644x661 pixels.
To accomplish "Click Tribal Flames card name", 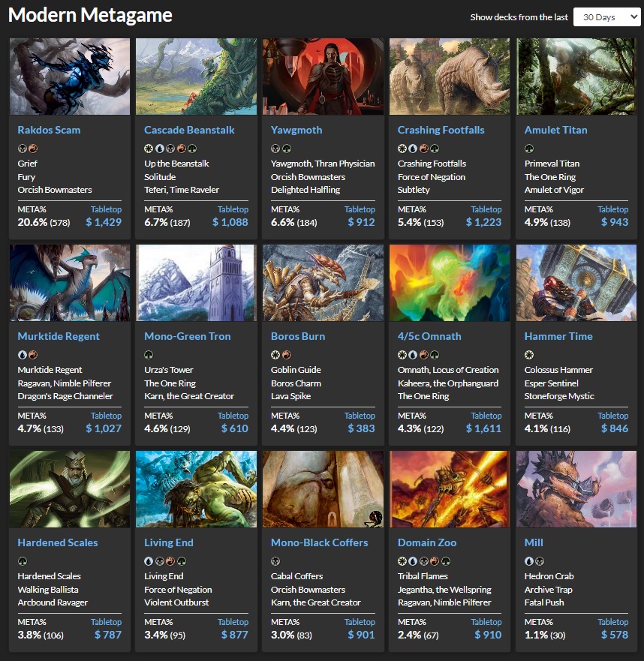I will [423, 576].
